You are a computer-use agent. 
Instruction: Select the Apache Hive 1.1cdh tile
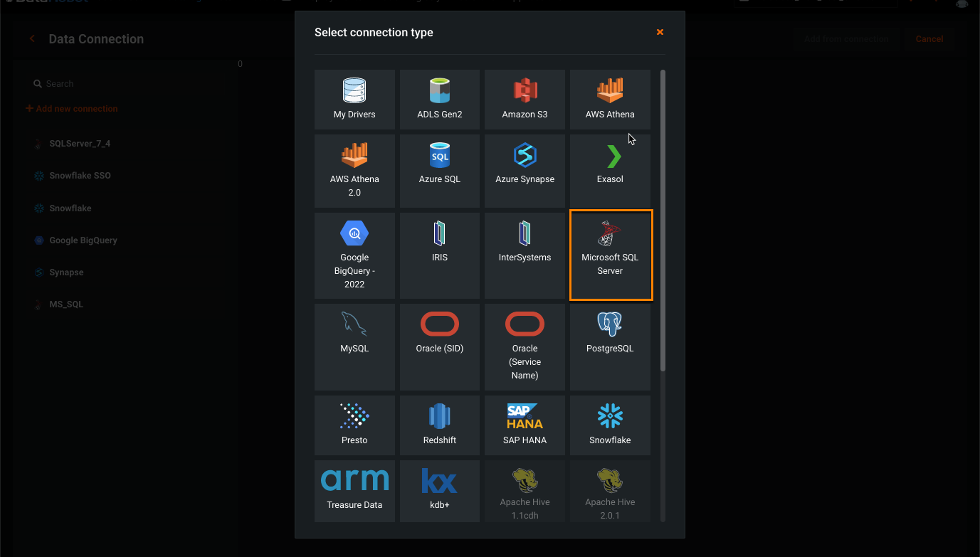pyautogui.click(x=525, y=491)
